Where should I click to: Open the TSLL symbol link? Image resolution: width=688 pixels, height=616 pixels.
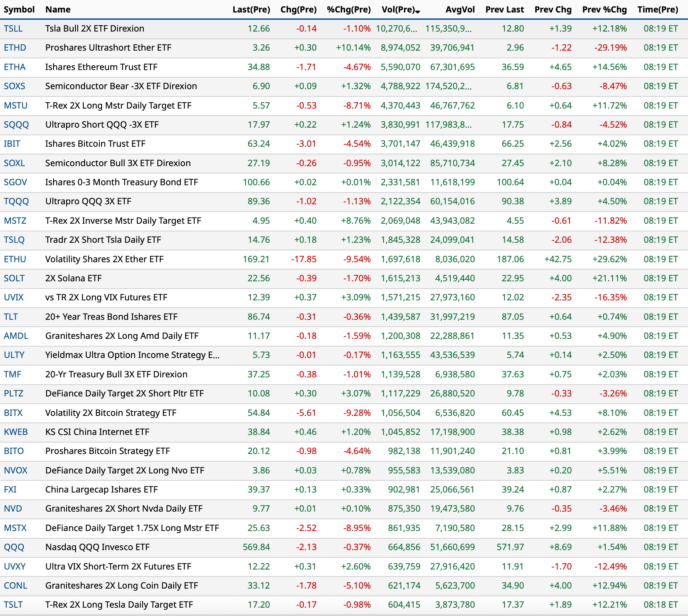coord(13,28)
